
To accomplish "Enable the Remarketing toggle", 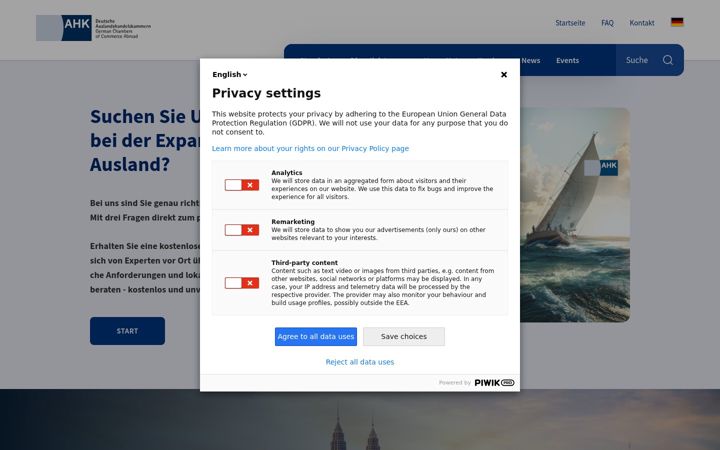I will [x=242, y=230].
